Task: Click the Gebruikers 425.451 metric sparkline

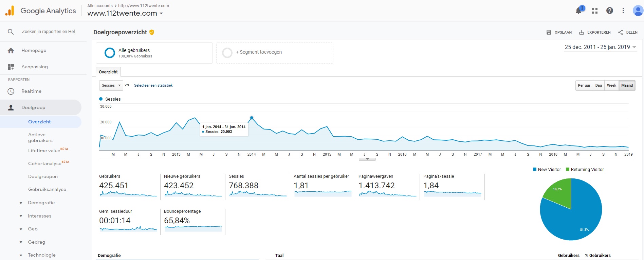Action: pos(128,194)
